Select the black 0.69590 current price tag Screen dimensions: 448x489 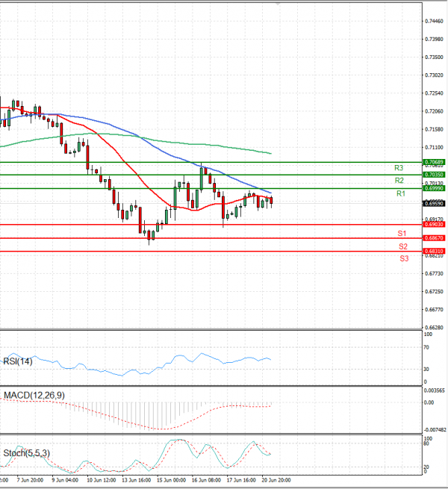434,204
